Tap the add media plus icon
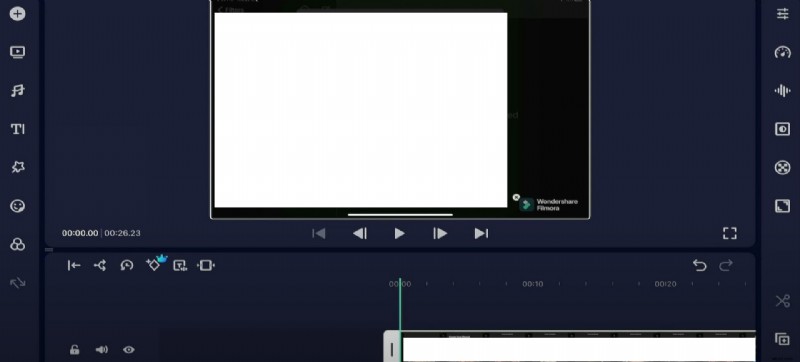 tap(17, 14)
